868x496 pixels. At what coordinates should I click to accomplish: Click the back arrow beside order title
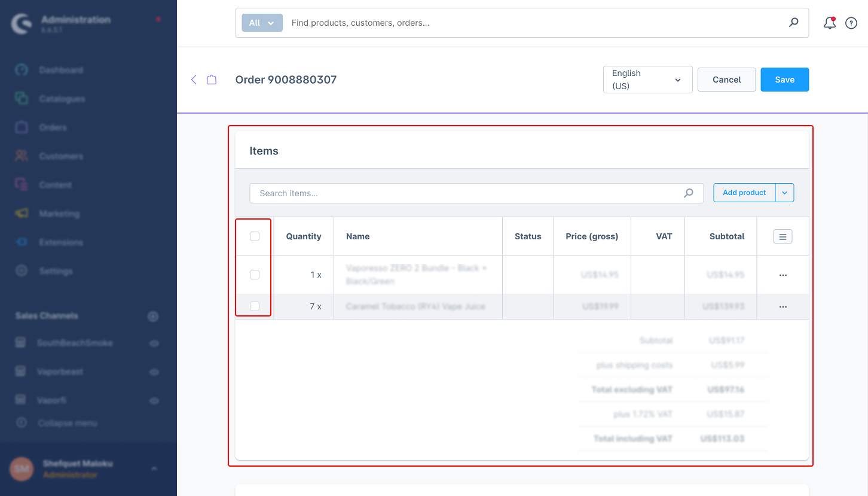[x=194, y=80]
